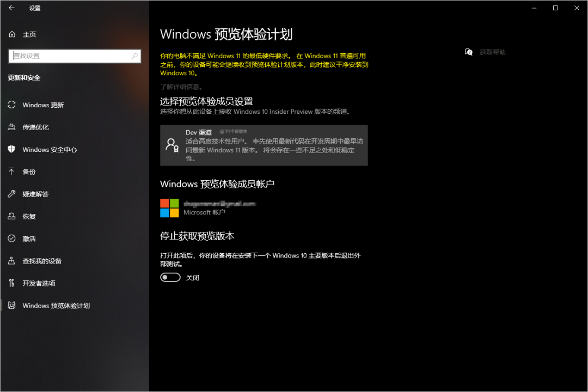Click the Microsoft account logo
588x392 pixels.
[x=169, y=208]
